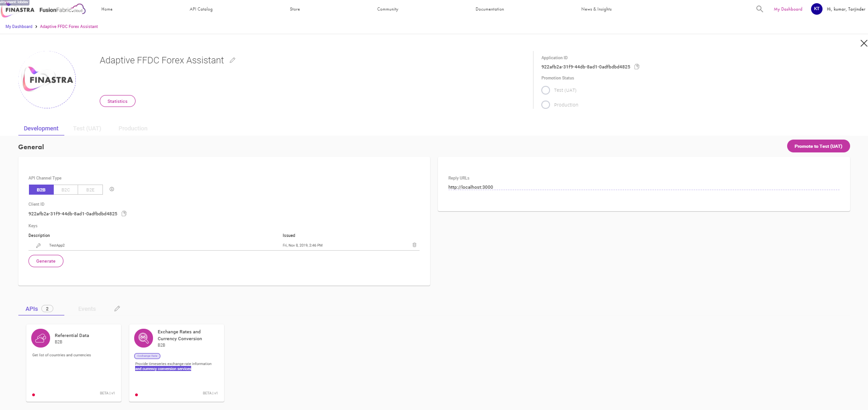Click the Finastra application logo image
The height and width of the screenshot is (410, 868).
(x=47, y=80)
